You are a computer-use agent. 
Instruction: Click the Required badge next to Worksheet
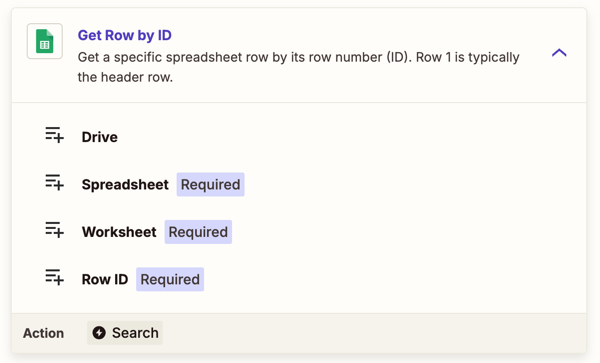tap(198, 232)
